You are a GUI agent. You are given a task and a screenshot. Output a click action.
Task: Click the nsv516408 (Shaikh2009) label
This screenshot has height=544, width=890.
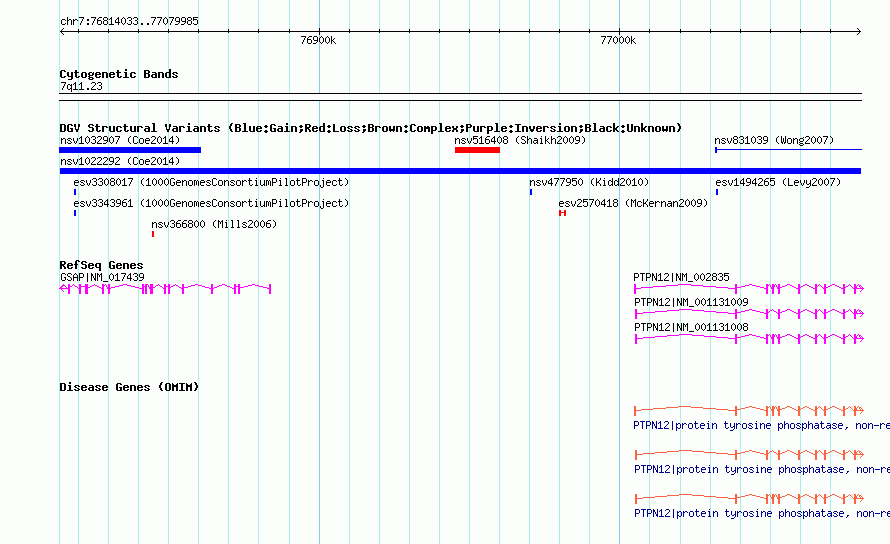(x=520, y=140)
